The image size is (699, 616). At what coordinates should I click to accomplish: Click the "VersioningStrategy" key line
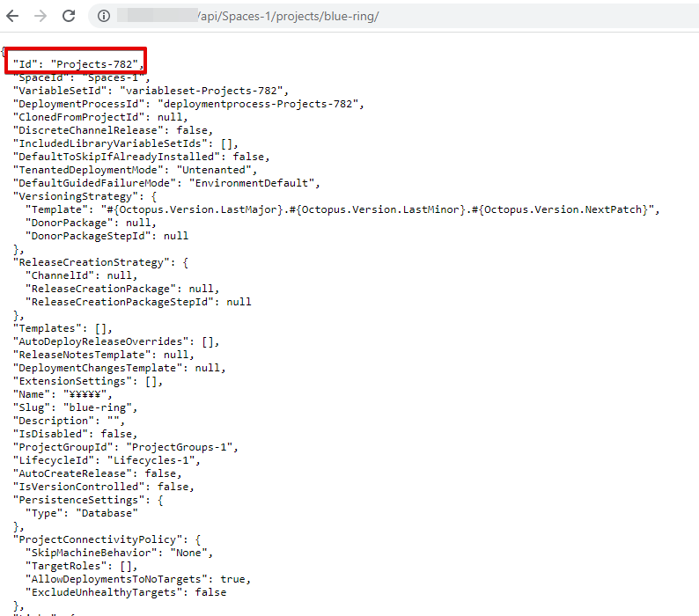coord(85,196)
